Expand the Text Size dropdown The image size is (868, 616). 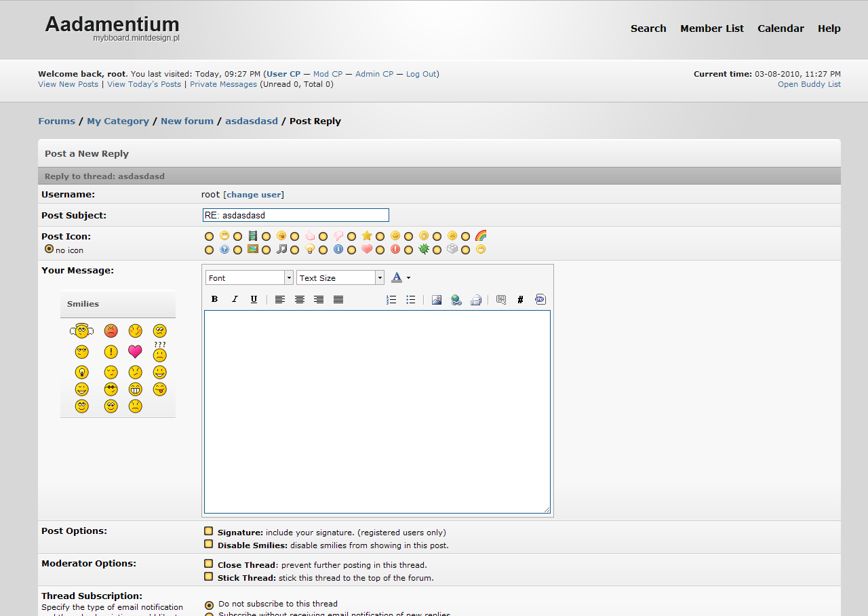(x=340, y=277)
